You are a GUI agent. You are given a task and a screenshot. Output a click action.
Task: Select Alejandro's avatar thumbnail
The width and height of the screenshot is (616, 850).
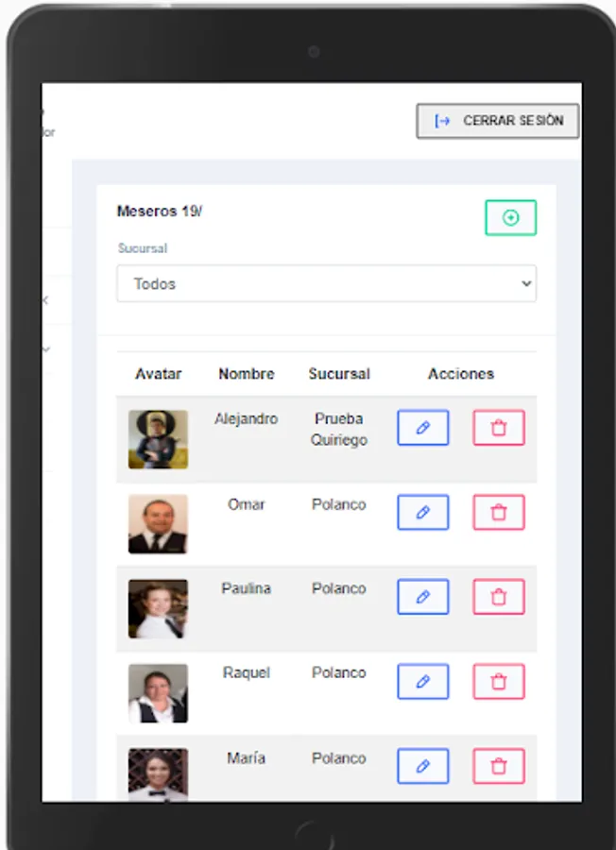[x=159, y=439]
